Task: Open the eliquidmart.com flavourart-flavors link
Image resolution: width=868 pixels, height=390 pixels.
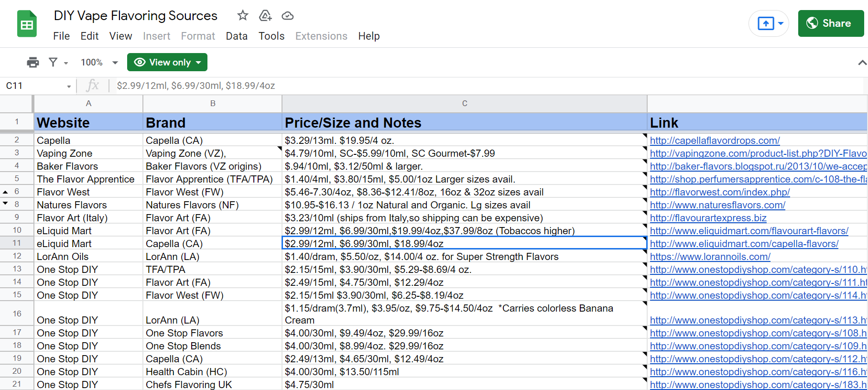Action: (749, 231)
